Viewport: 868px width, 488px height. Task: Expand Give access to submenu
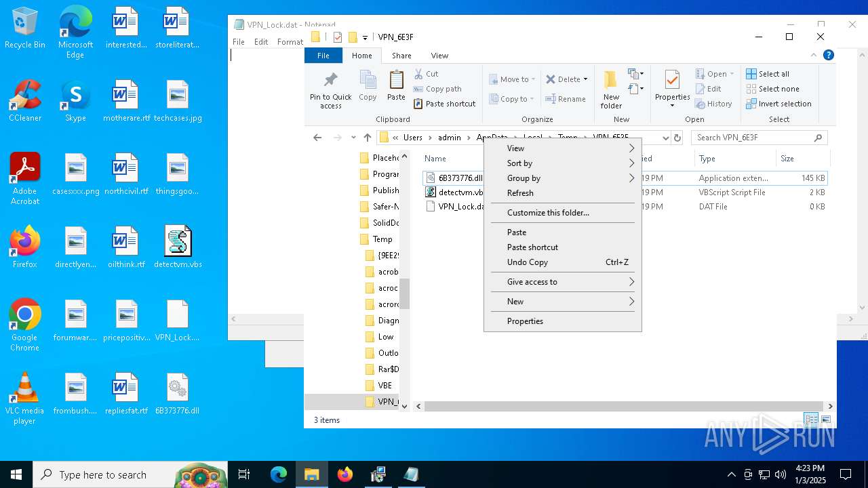point(563,282)
